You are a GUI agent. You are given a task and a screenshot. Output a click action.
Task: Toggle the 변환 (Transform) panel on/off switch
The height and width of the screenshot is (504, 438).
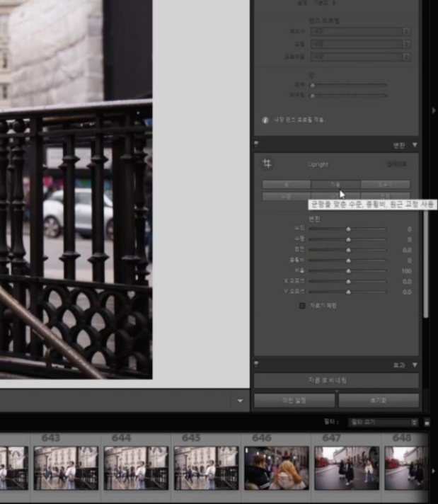click(256, 144)
